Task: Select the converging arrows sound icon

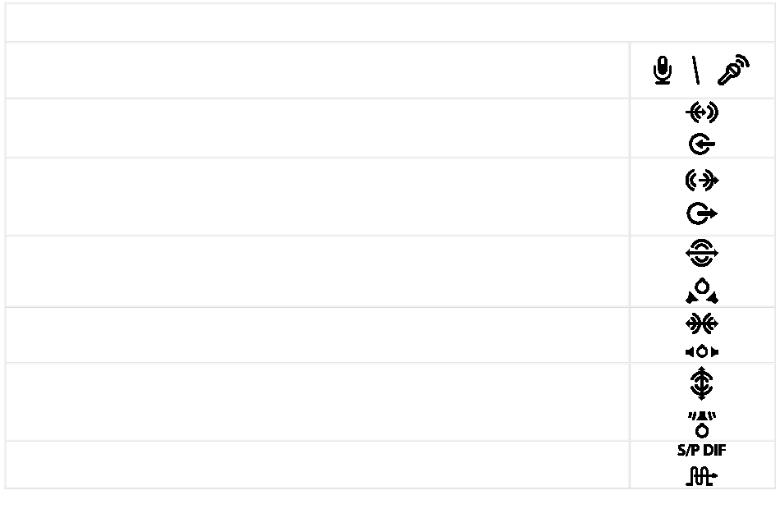Action: click(x=702, y=324)
